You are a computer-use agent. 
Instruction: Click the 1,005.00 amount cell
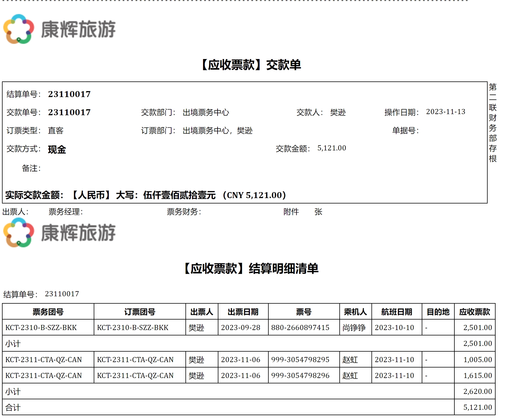click(477, 360)
